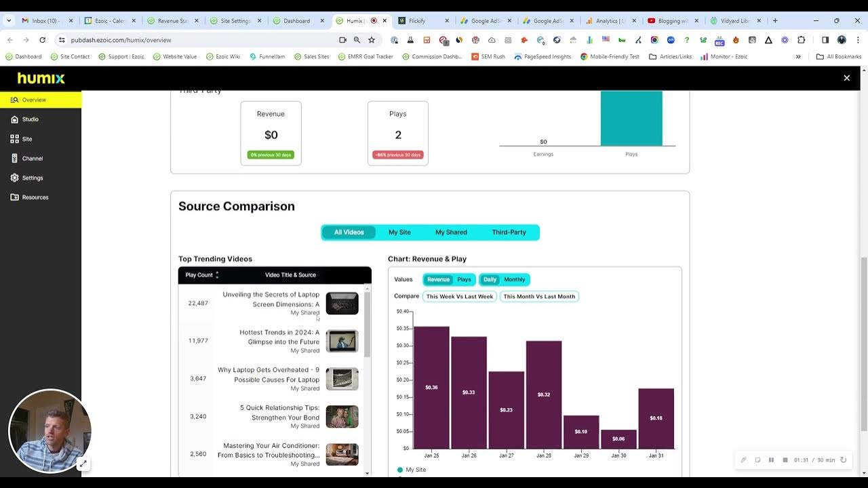The height and width of the screenshot is (488, 868).
Task: Select the My Site source tab
Action: [399, 232]
